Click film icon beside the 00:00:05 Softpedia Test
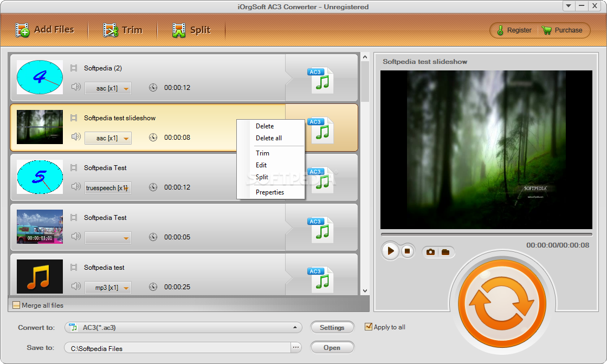The width and height of the screenshot is (607, 364). (74, 218)
